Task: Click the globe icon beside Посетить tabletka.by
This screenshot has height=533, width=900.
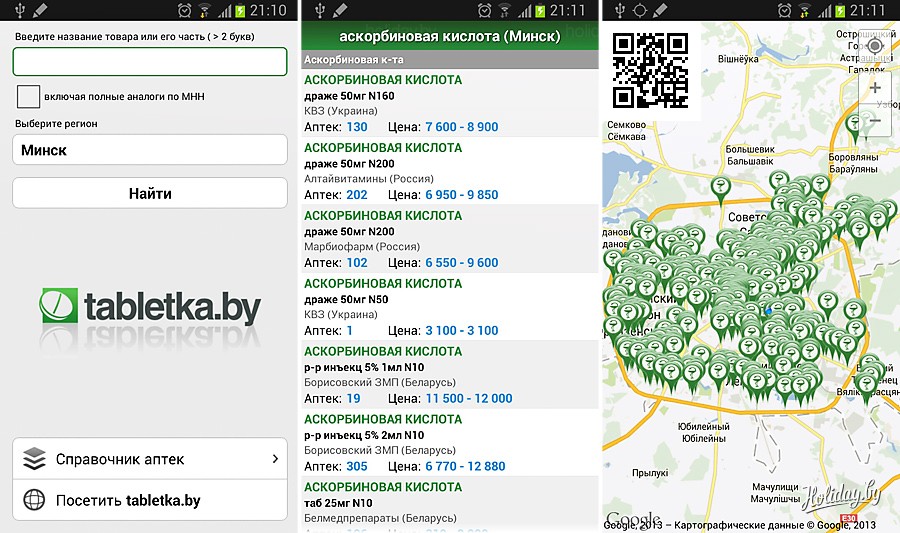Action: click(35, 500)
